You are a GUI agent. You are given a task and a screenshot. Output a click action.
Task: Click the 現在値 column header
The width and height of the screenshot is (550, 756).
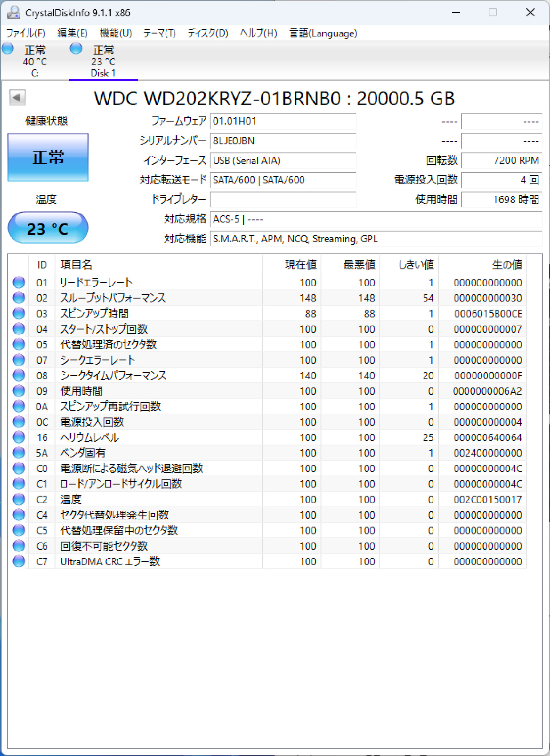coord(292,265)
